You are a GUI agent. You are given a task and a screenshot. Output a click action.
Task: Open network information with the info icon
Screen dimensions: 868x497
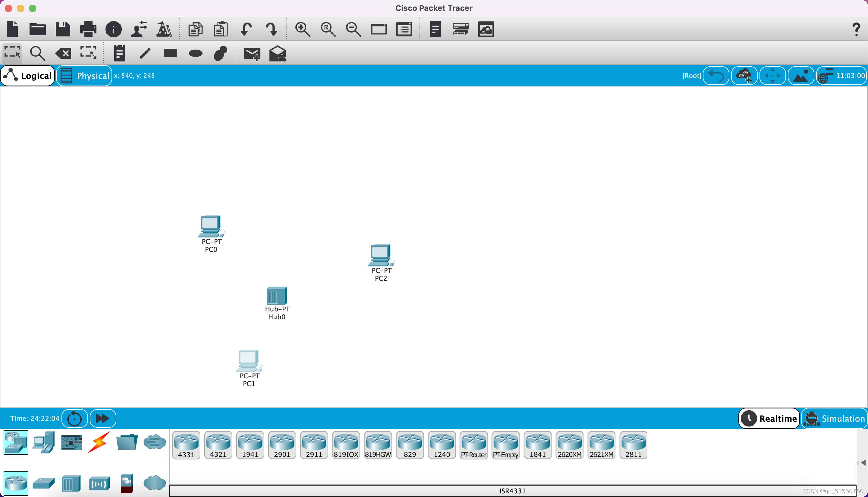[x=113, y=29]
